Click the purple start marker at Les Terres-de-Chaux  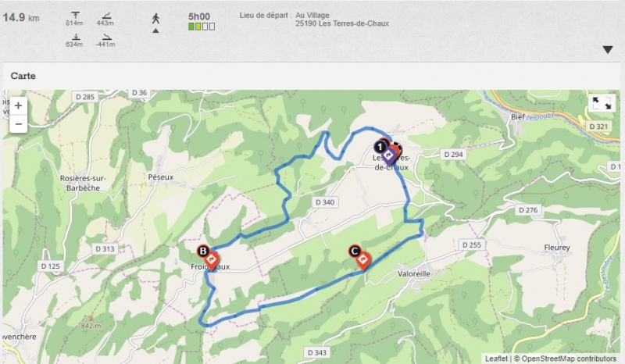388,156
